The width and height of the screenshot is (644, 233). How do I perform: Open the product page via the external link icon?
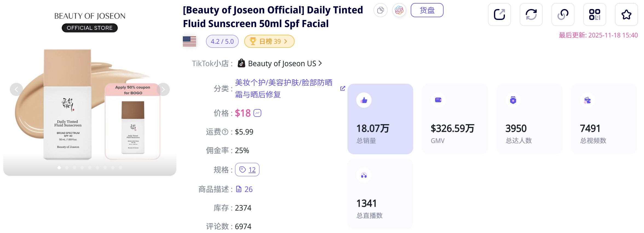pos(499,14)
